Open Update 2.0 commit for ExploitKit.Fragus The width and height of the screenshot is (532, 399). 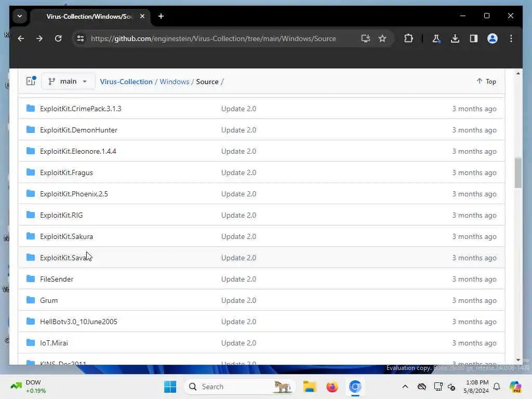[238, 172]
